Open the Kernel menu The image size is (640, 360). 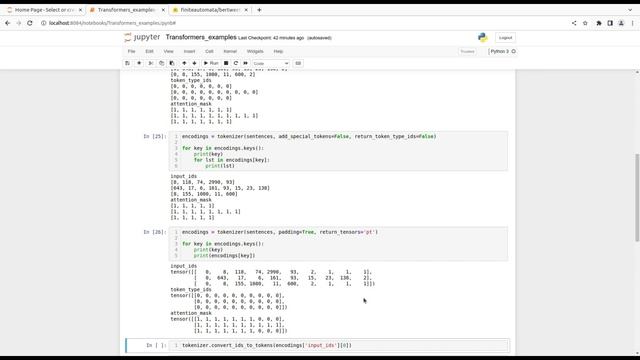click(230, 51)
